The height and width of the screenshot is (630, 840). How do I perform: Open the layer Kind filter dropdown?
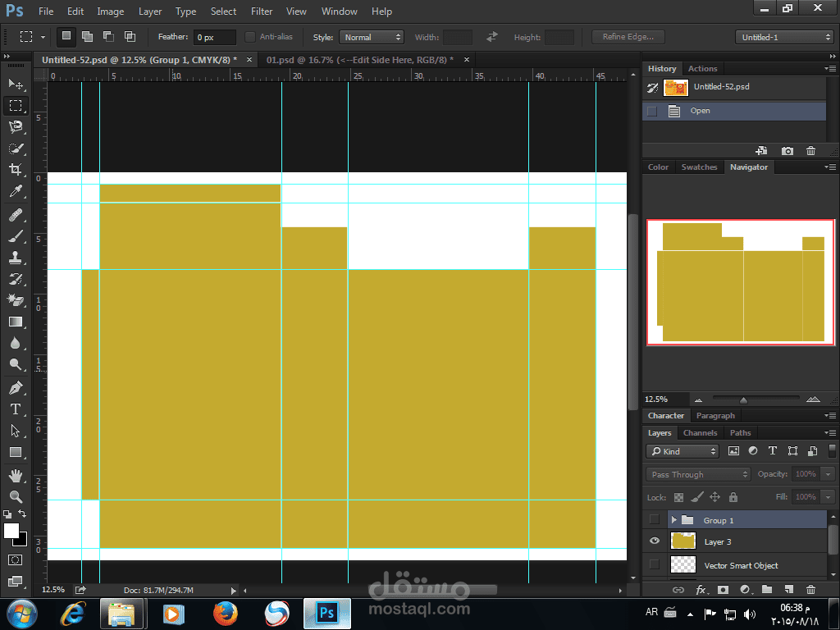682,452
